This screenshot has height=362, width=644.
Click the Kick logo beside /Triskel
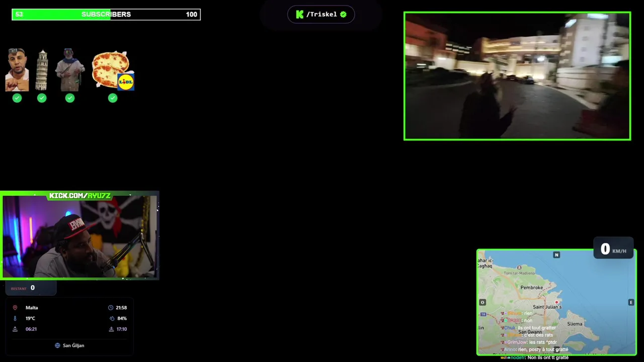300,15
